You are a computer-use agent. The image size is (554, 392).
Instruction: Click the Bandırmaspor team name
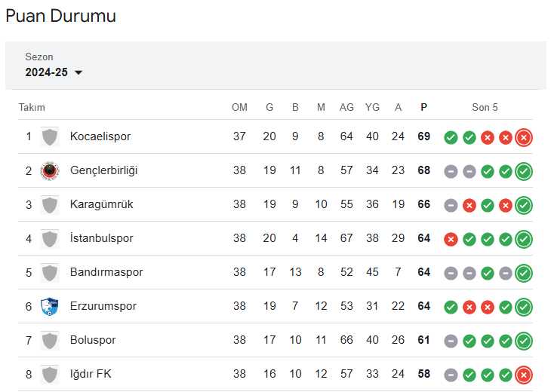click(106, 272)
